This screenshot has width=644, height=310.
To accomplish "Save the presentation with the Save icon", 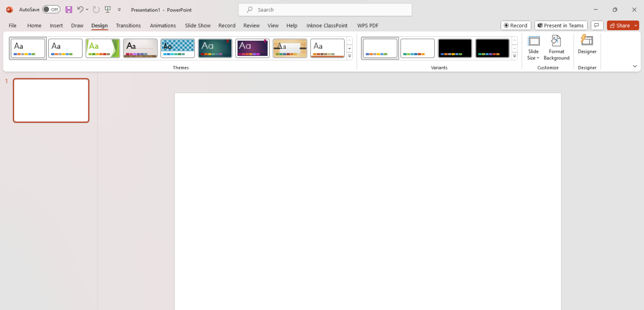I will pyautogui.click(x=68, y=9).
